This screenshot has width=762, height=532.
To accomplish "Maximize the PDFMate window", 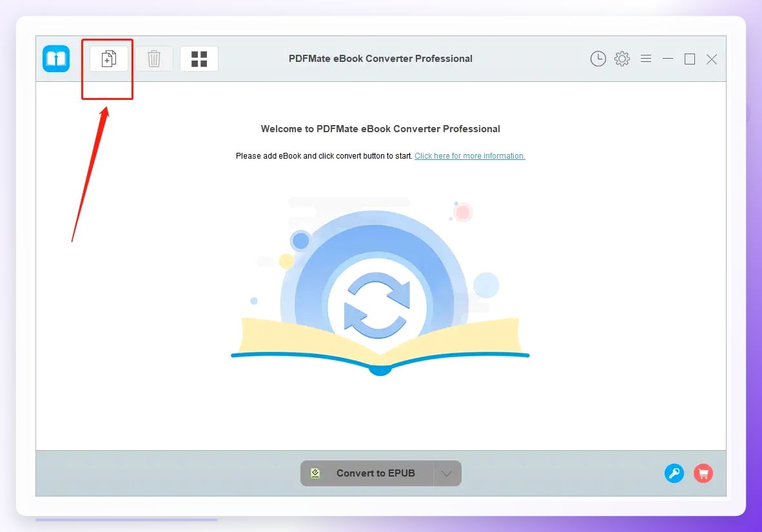I will pos(690,59).
